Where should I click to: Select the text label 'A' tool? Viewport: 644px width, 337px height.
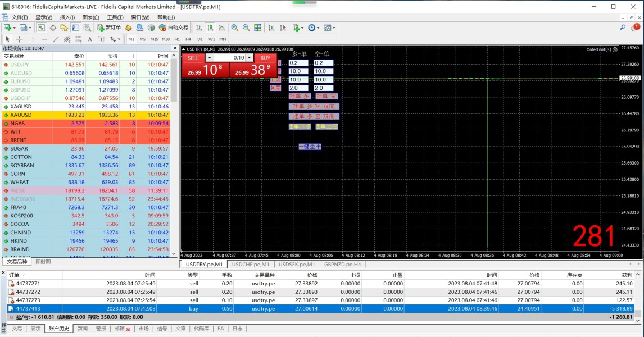point(90,39)
